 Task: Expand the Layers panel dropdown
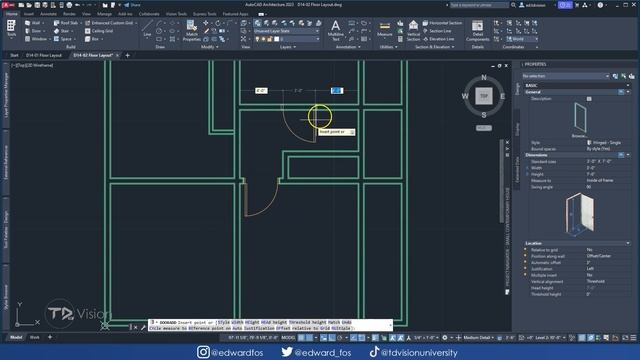288,47
